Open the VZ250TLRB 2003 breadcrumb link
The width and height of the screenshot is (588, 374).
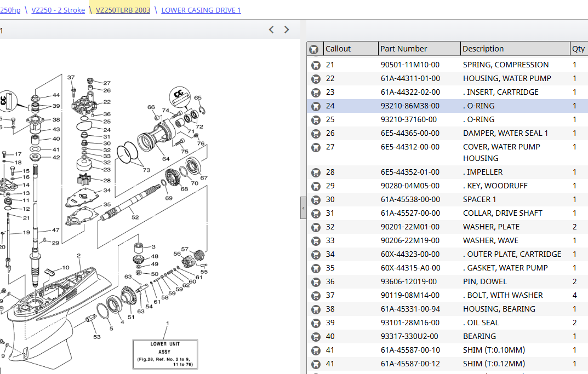(x=123, y=10)
